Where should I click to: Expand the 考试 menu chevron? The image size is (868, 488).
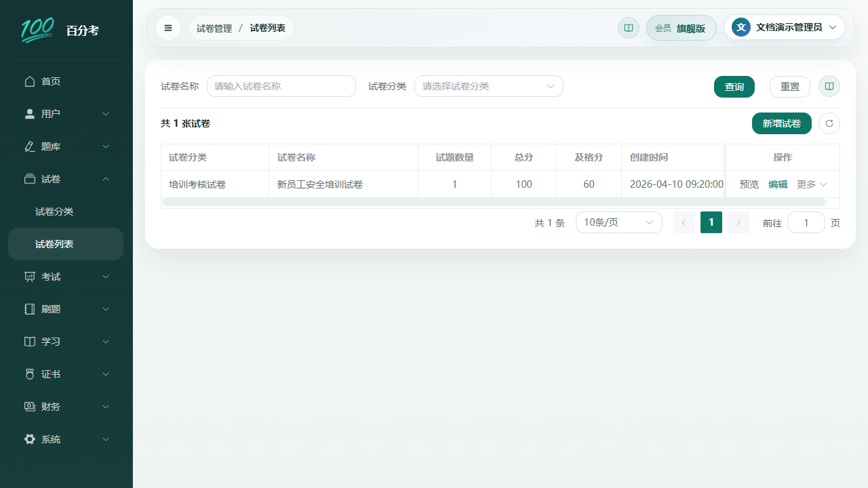pos(106,277)
